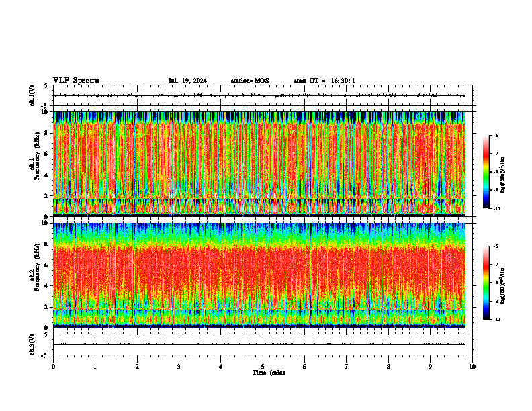Click the time axis tick "7"
The width and height of the screenshot is (532, 411).
(x=347, y=367)
